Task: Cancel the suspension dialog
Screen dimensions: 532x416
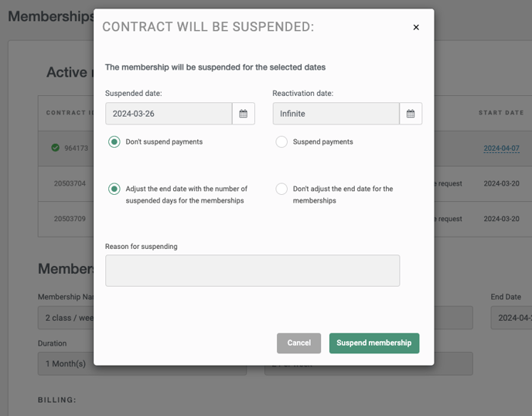Action: pos(299,343)
